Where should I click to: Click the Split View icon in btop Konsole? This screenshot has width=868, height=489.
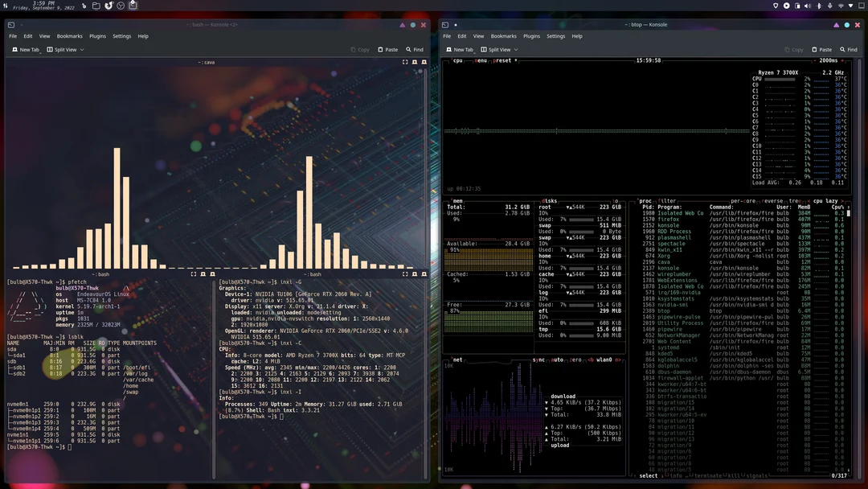484,49
